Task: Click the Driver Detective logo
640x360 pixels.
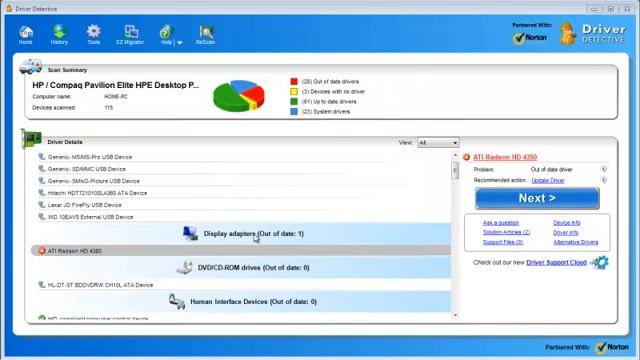Action: pyautogui.click(x=593, y=33)
